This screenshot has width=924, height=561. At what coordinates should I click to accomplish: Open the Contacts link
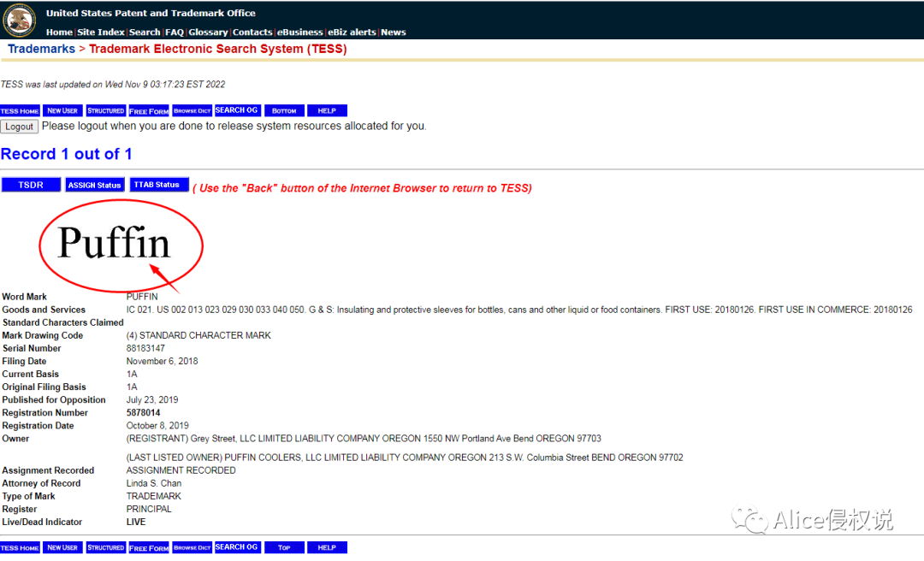coord(252,32)
